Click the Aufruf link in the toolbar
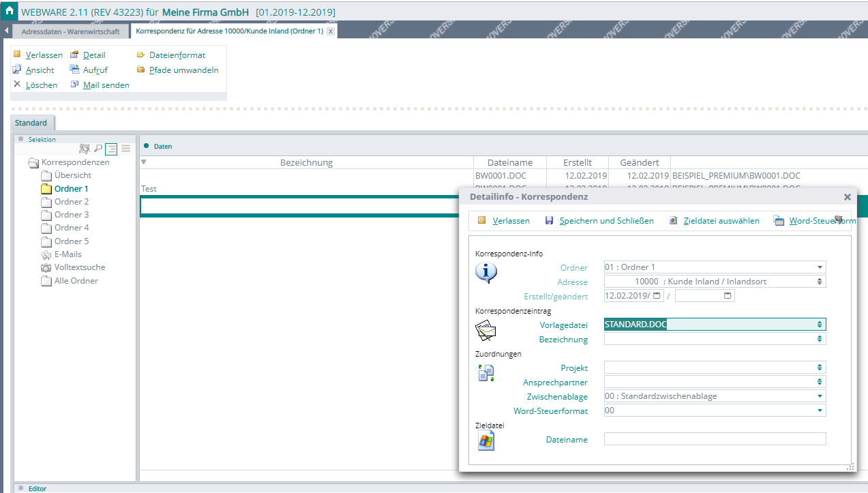This screenshot has width=868, height=493. click(95, 70)
